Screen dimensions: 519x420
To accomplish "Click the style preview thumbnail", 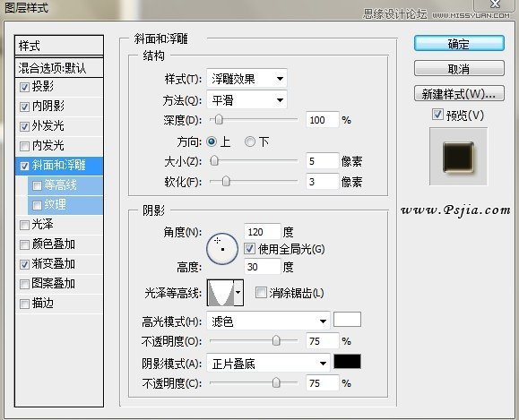I will (x=458, y=157).
